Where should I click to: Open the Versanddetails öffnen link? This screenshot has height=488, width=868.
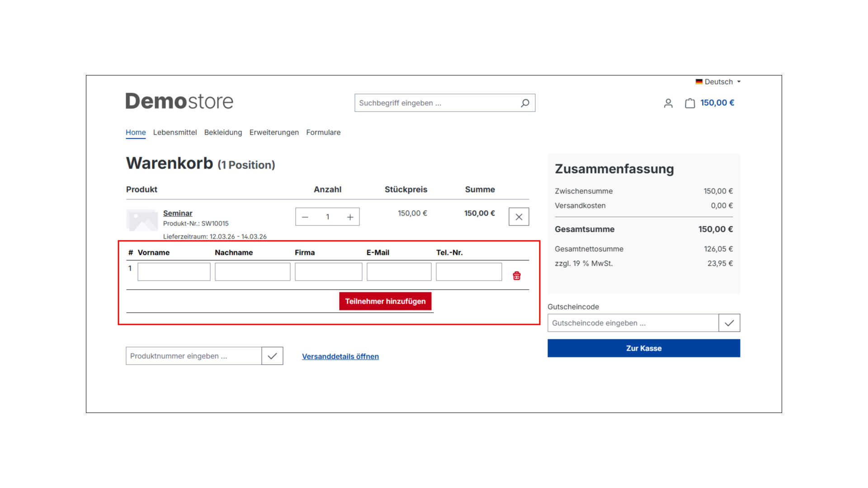coord(340,357)
